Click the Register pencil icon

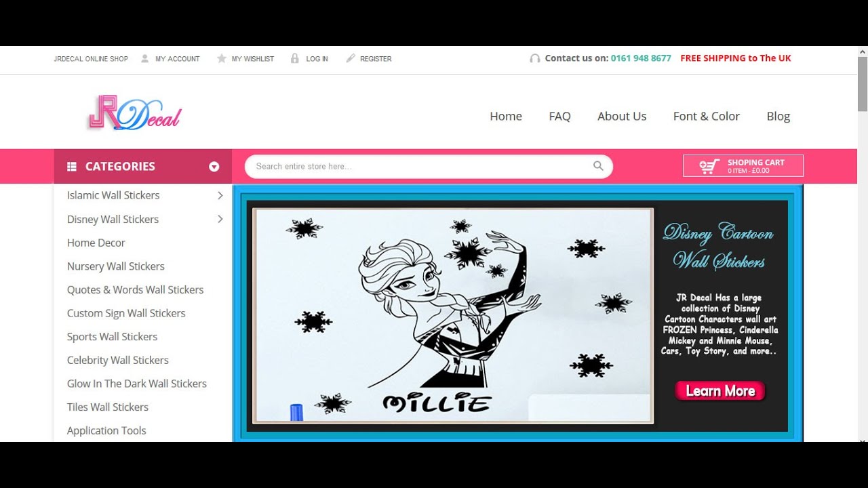pyautogui.click(x=351, y=59)
